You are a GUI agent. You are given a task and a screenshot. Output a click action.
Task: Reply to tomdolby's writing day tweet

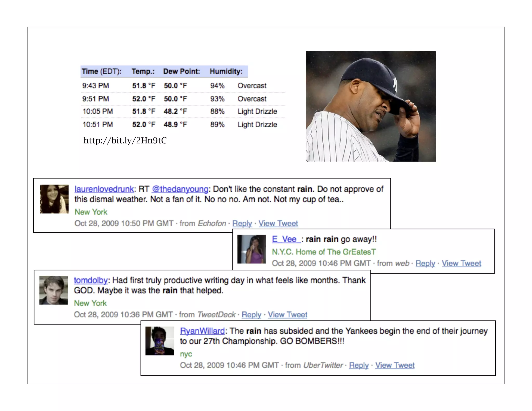(x=251, y=314)
